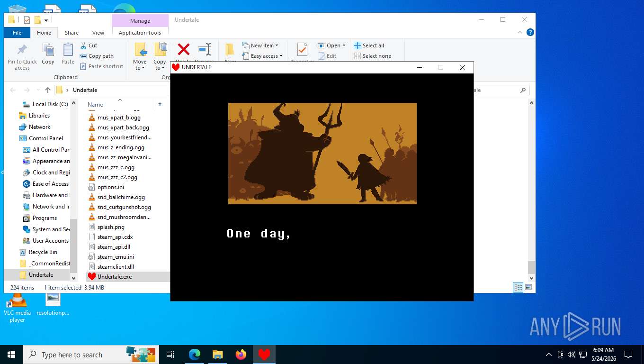The width and height of the screenshot is (644, 364).
Task: Click the red Delete X icon
Action: pyautogui.click(x=183, y=49)
